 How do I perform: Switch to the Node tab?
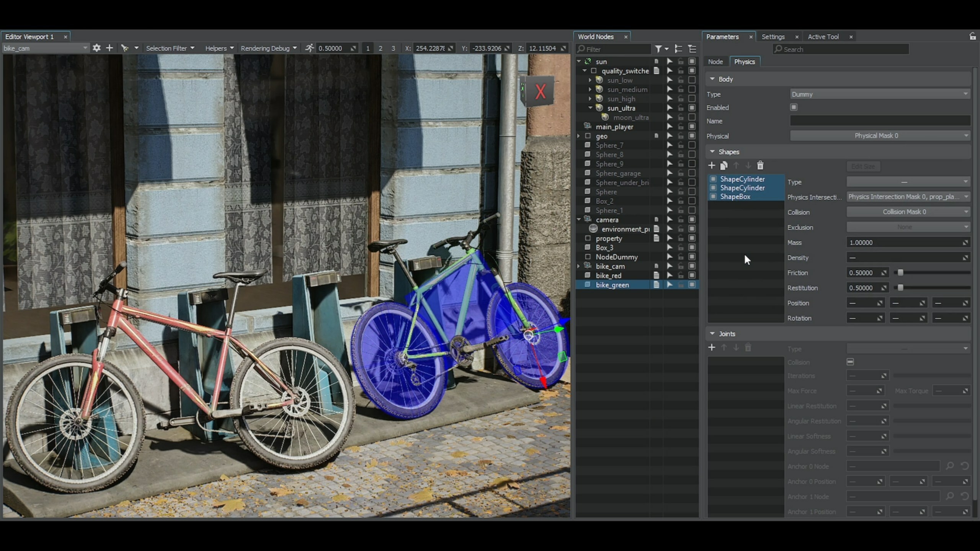pyautogui.click(x=715, y=62)
